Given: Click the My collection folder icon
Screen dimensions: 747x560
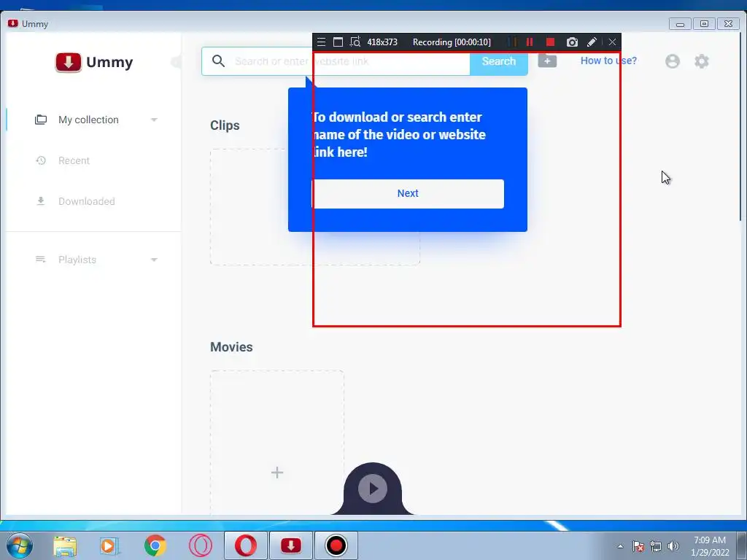Looking at the screenshot, I should click(41, 120).
